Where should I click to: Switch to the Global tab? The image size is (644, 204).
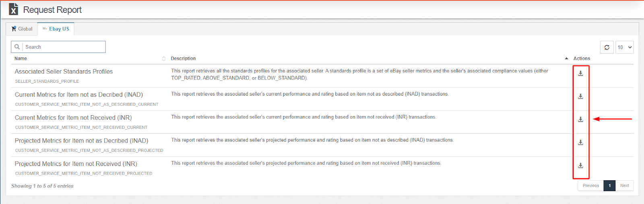click(22, 29)
